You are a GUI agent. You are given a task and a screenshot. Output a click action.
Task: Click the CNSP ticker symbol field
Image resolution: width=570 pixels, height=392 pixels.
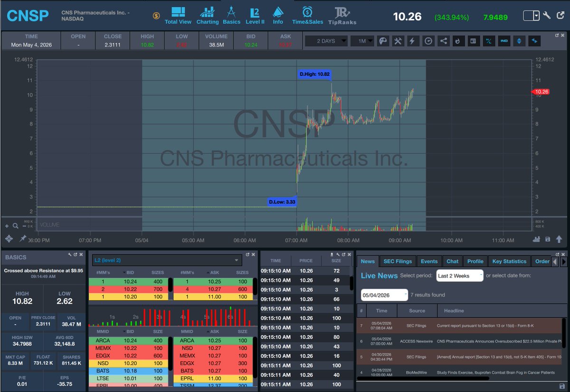pyautogui.click(x=28, y=16)
